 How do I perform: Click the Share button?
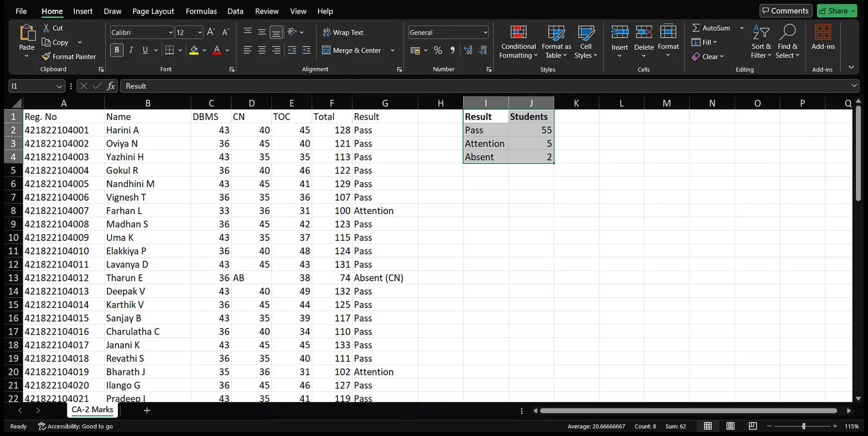837,11
